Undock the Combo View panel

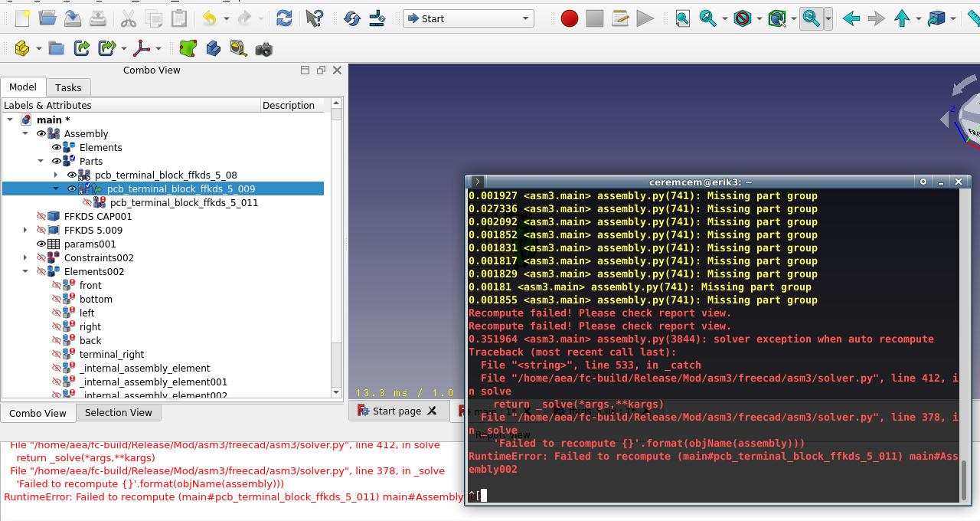pyautogui.click(x=320, y=70)
